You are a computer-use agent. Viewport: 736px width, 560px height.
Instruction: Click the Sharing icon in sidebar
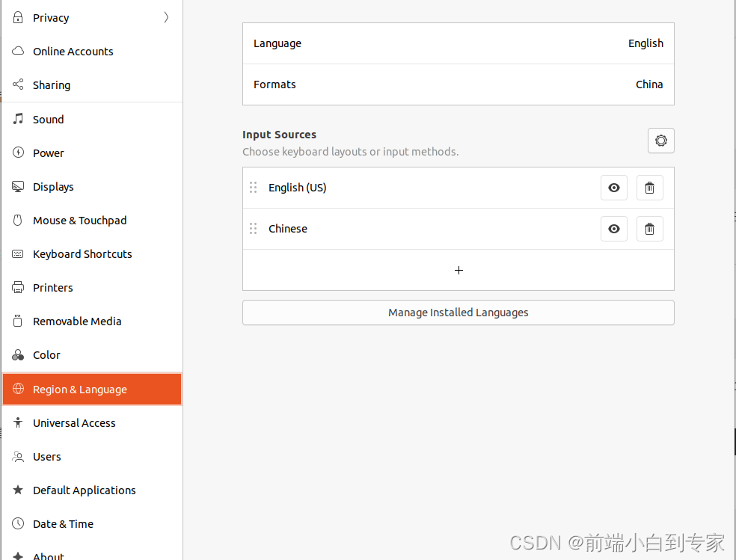18,84
